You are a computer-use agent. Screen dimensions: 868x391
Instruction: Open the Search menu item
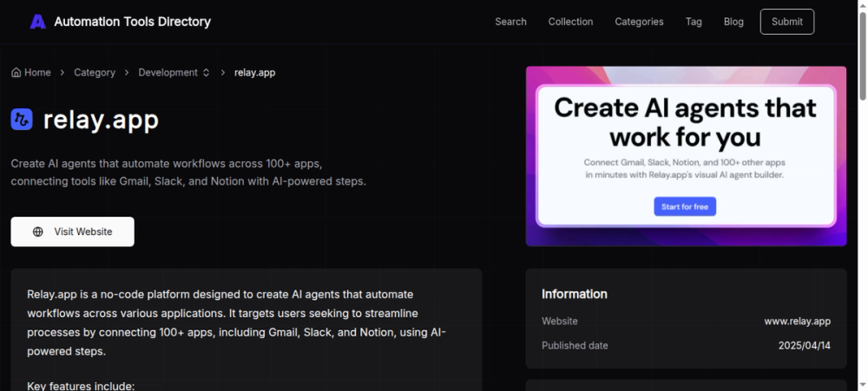(510, 22)
